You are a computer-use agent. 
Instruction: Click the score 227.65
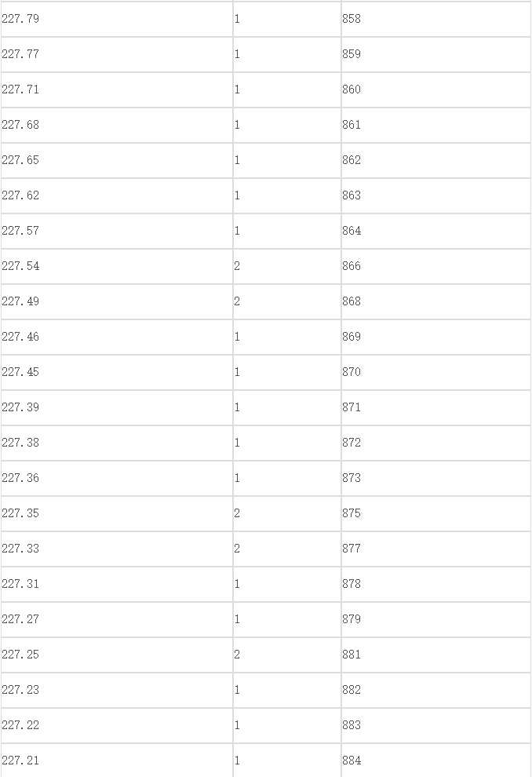click(x=117, y=160)
